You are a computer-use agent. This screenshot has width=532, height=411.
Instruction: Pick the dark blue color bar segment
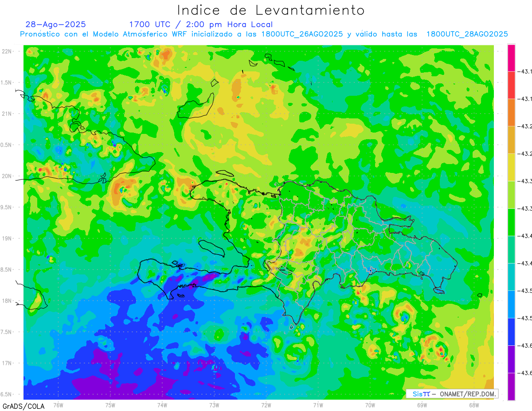511,332
